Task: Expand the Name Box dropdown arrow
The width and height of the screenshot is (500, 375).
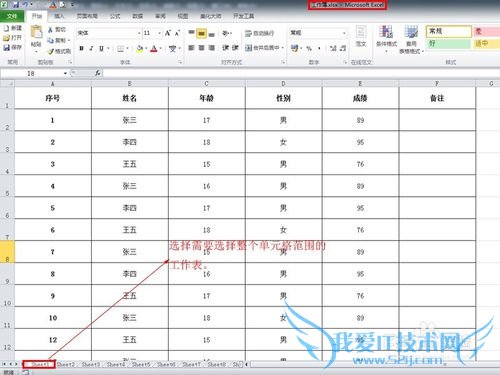Action: 65,73
